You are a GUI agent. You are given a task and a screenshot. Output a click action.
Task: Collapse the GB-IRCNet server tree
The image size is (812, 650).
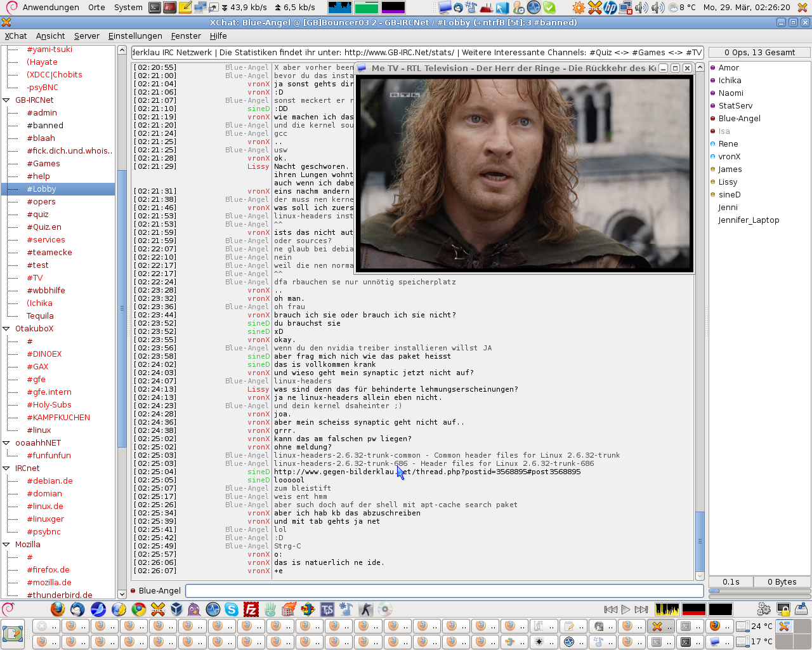(6, 100)
